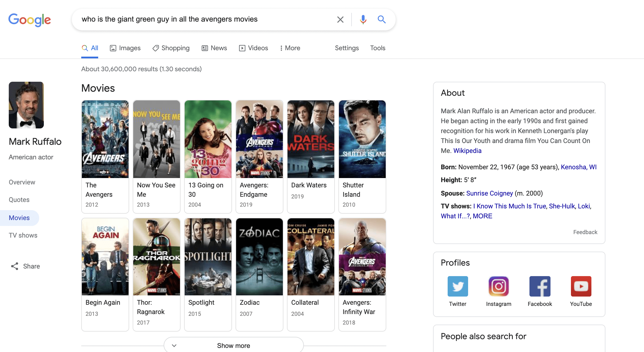
Task: Open Thor: Ragnarok movie card
Action: (x=157, y=275)
